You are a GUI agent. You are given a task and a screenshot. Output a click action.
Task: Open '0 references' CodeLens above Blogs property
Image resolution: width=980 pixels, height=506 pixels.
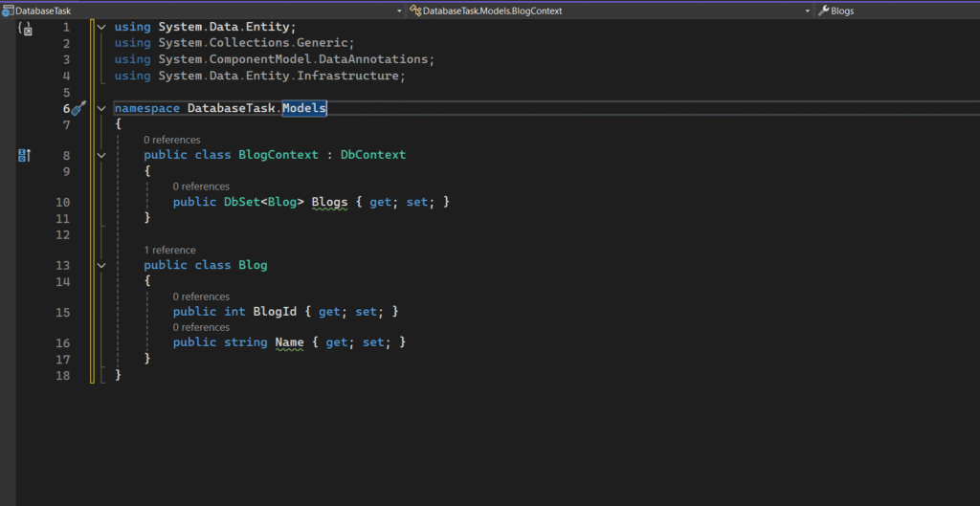click(201, 187)
